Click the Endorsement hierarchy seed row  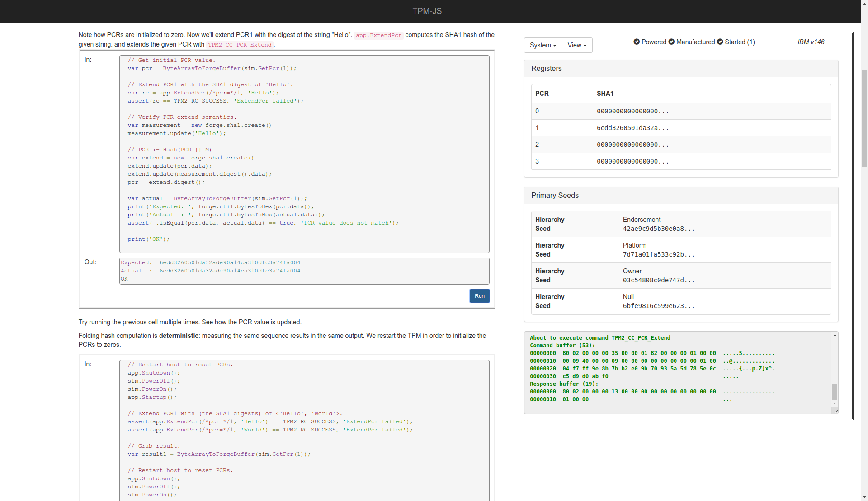tap(680, 224)
